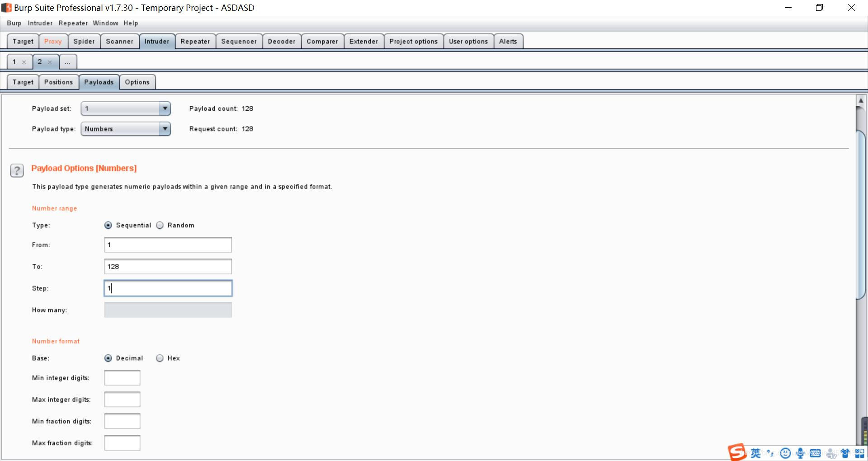Screen dimensions: 868x461
Task: Switch to the Proxy tab
Action: coord(53,41)
